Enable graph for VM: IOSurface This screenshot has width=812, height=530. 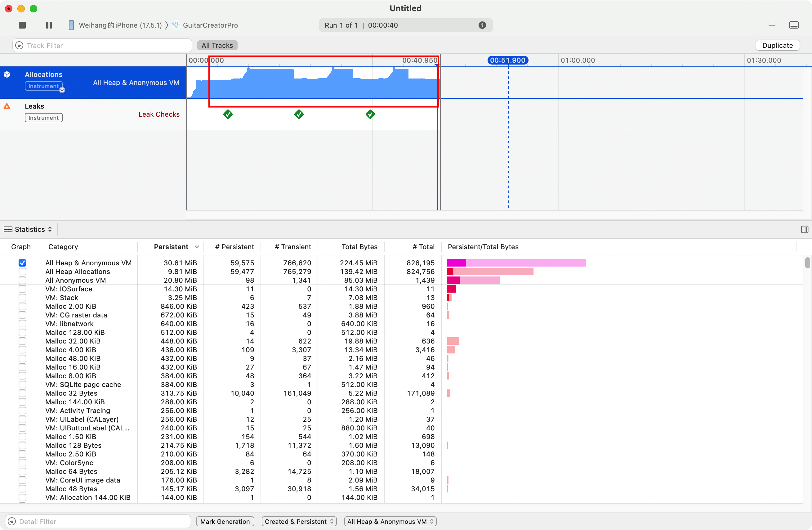[x=22, y=289]
